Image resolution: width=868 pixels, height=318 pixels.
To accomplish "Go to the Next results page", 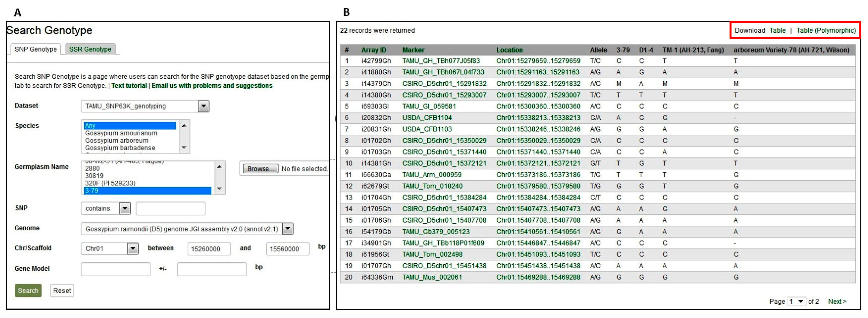I will tap(837, 302).
